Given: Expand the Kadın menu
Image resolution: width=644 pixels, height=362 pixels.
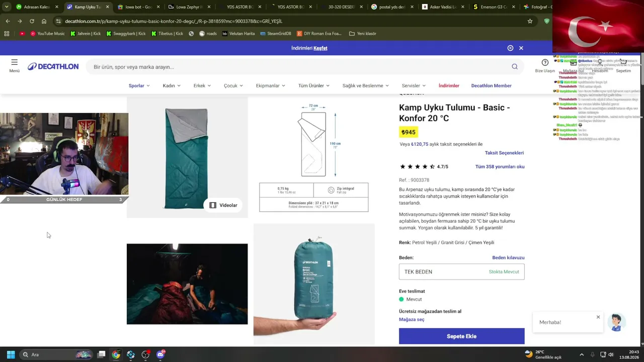Looking at the screenshot, I should coord(171,85).
